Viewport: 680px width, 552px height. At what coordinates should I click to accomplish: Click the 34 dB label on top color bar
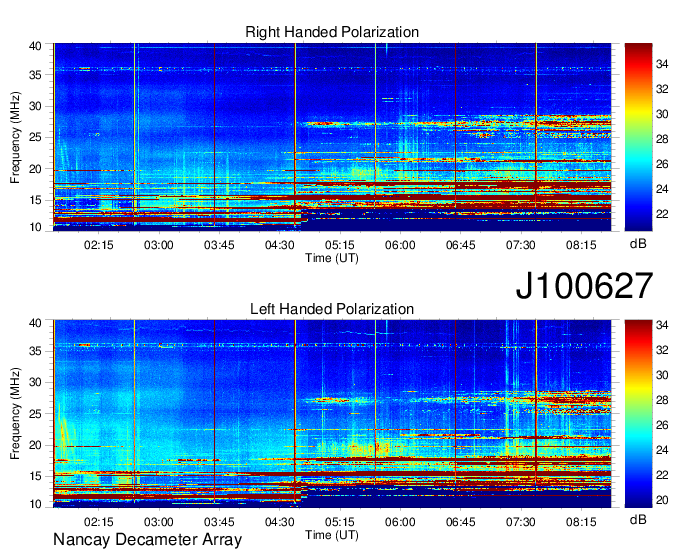click(662, 64)
